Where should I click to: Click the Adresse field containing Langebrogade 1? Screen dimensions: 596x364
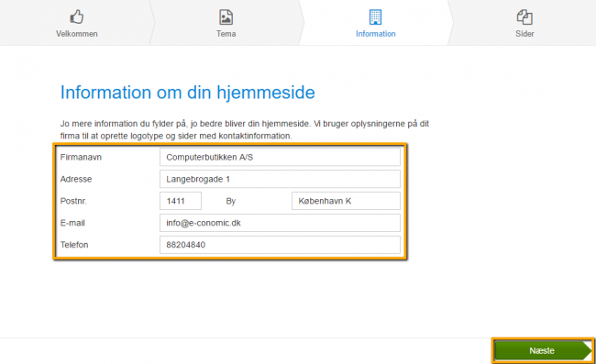pyautogui.click(x=280, y=179)
